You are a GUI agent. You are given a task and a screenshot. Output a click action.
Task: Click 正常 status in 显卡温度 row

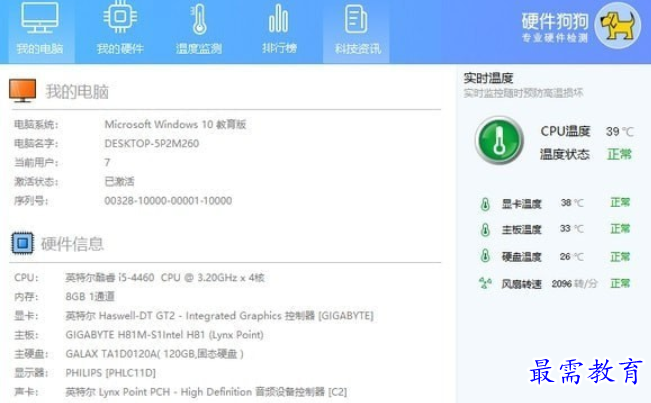[x=620, y=203]
